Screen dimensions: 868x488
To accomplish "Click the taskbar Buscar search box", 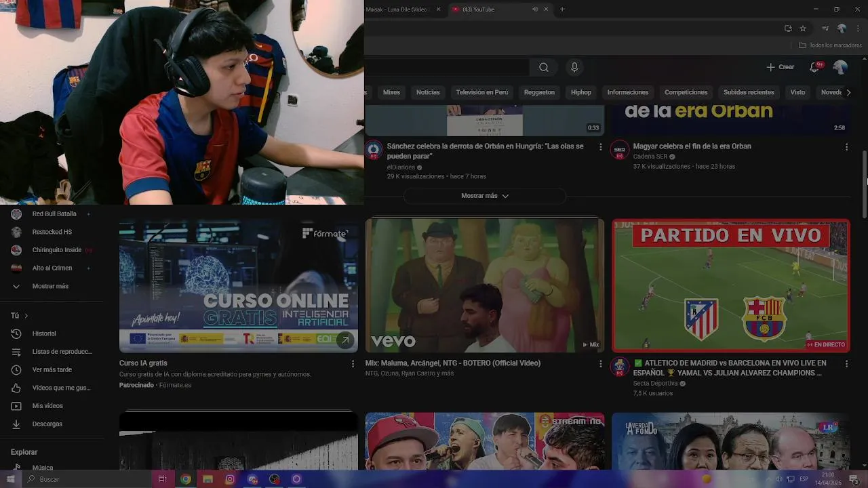I will [x=87, y=479].
